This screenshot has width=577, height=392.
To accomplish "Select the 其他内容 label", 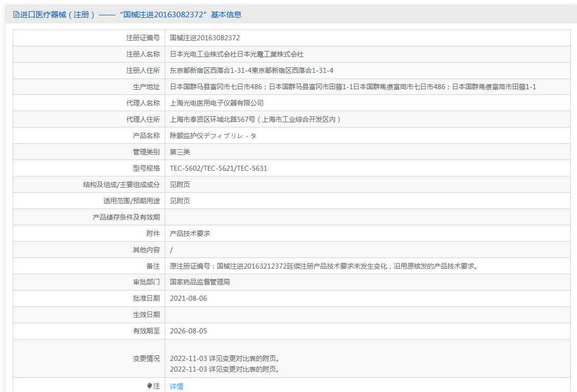I will (x=146, y=250).
